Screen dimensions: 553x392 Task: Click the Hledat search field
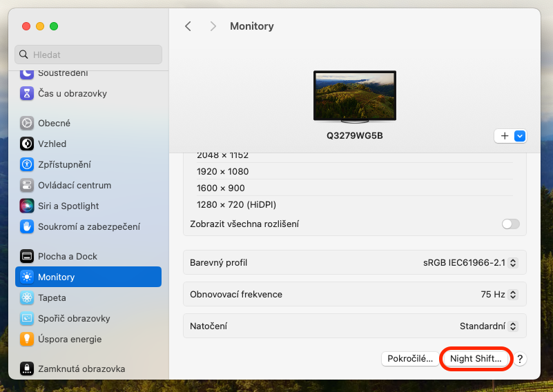pyautogui.click(x=88, y=55)
